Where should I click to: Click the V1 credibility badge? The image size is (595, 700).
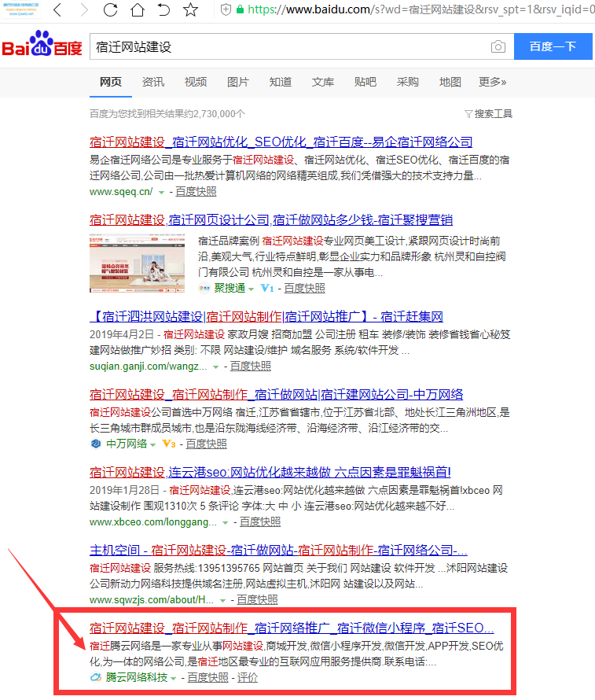pyautogui.click(x=266, y=289)
